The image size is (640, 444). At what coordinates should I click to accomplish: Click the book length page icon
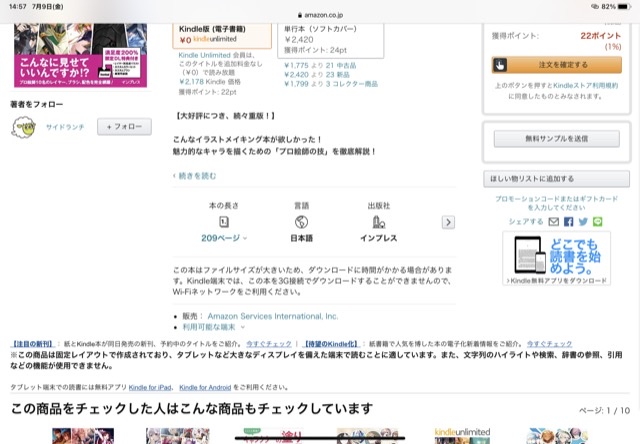pyautogui.click(x=224, y=222)
